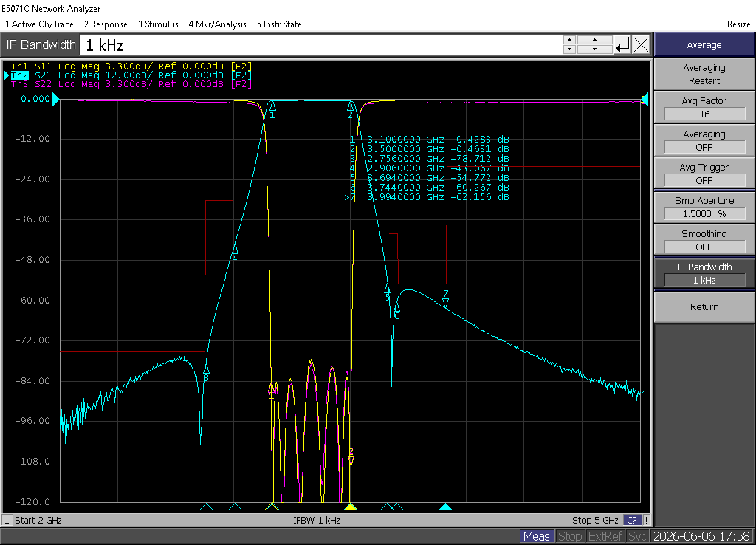Click the Avg Factor 16 softkey
Viewport: 756px width, 545px height.
coord(704,107)
